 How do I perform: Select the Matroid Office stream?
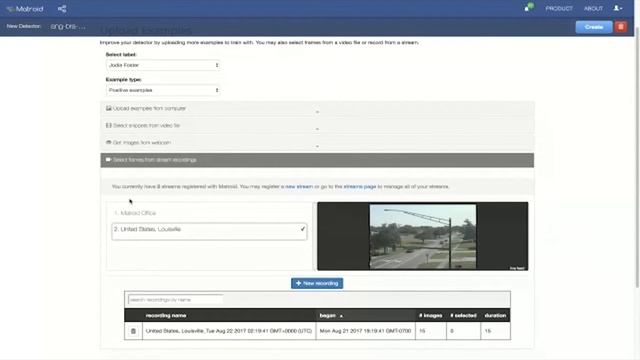(209, 213)
